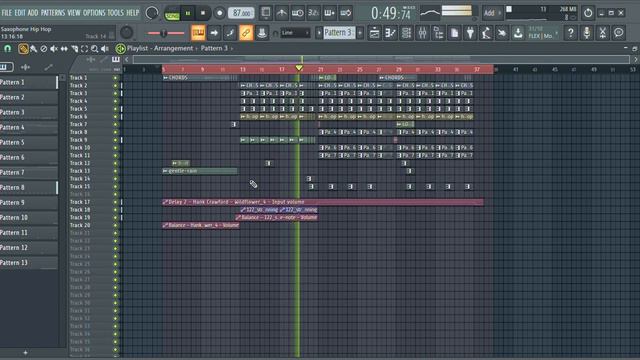Click the master pitch knob

(x=127, y=33)
